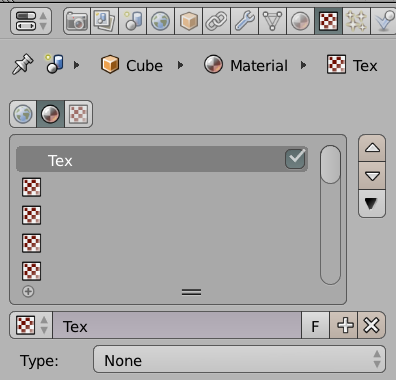Open the editor type selector button
Viewport: 396px width, 380px height.
click(31, 21)
